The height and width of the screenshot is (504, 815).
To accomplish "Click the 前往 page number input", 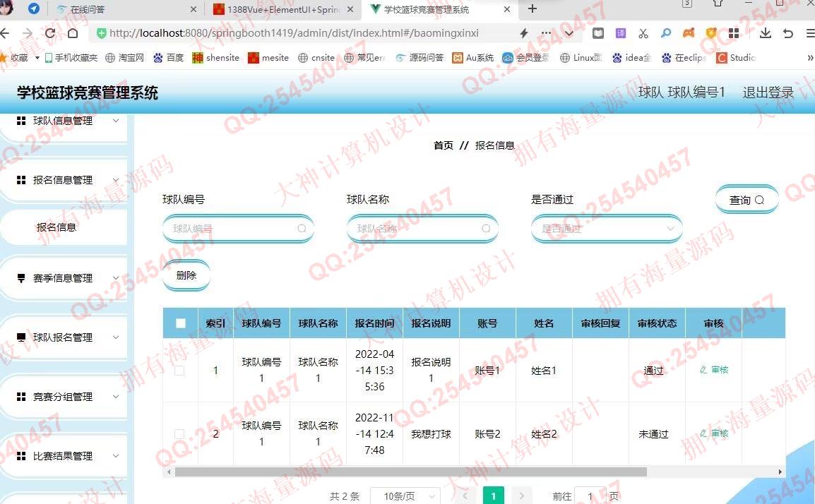I will [590, 496].
